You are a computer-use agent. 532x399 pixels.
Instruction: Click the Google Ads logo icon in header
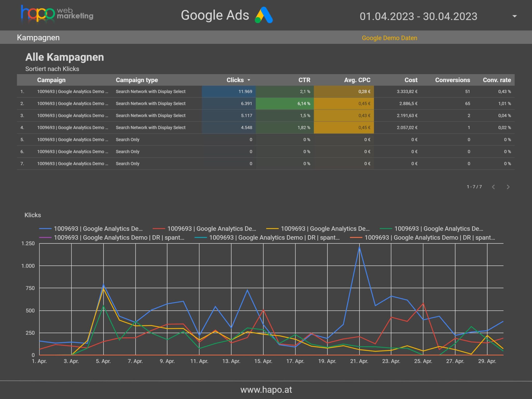(263, 16)
